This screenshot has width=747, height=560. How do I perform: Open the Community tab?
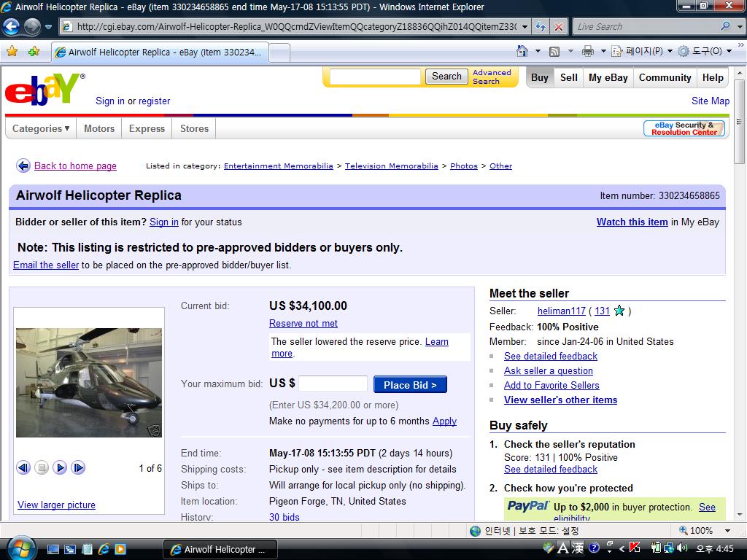pyautogui.click(x=665, y=77)
